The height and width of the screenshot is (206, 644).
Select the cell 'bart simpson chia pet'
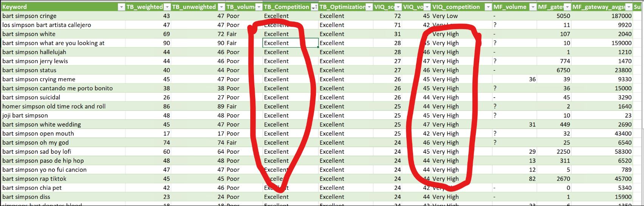63,188
